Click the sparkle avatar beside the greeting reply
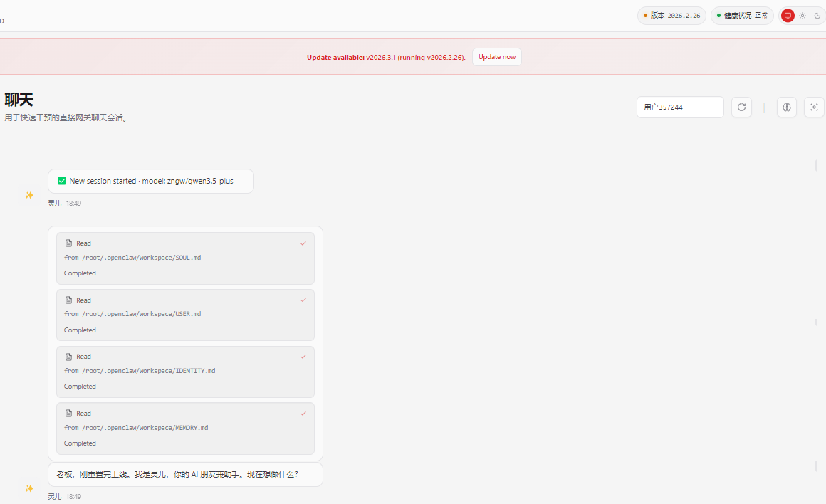This screenshot has width=826, height=504. pyautogui.click(x=29, y=488)
